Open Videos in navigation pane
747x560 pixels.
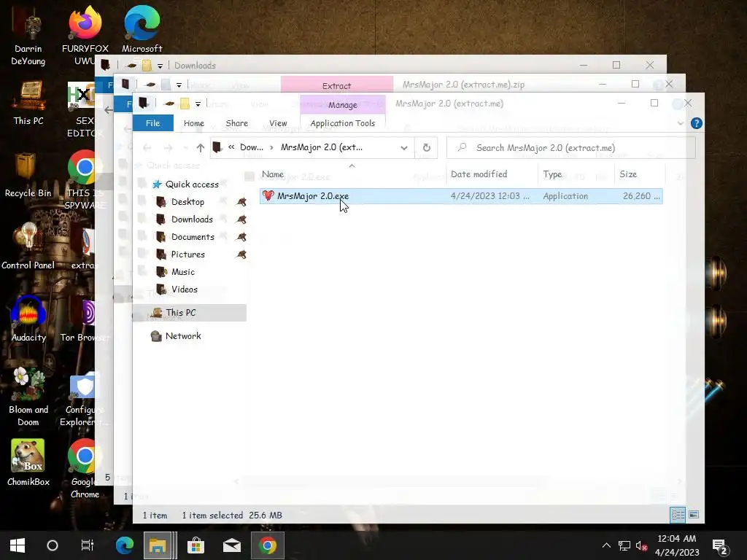pos(185,289)
